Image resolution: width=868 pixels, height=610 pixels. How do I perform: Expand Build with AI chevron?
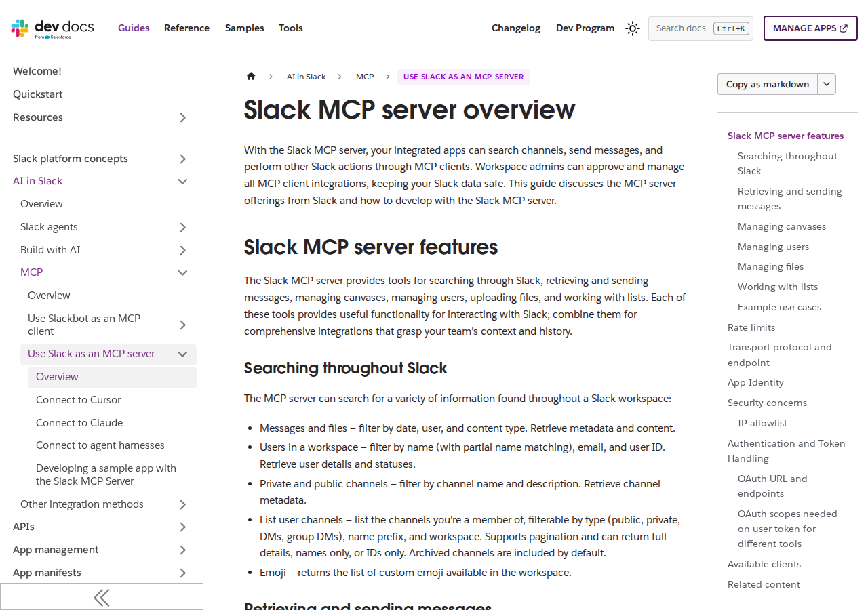tap(182, 250)
